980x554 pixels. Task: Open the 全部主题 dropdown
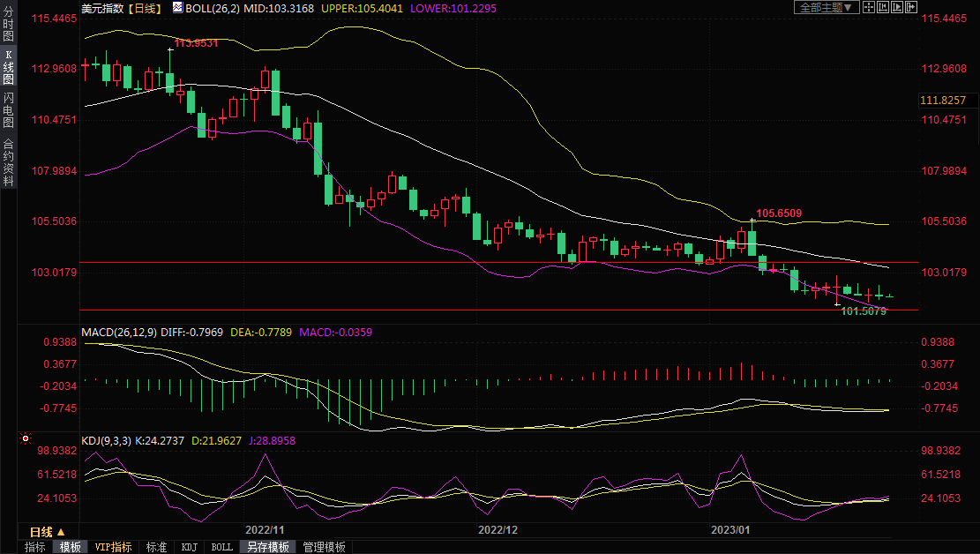pyautogui.click(x=826, y=7)
